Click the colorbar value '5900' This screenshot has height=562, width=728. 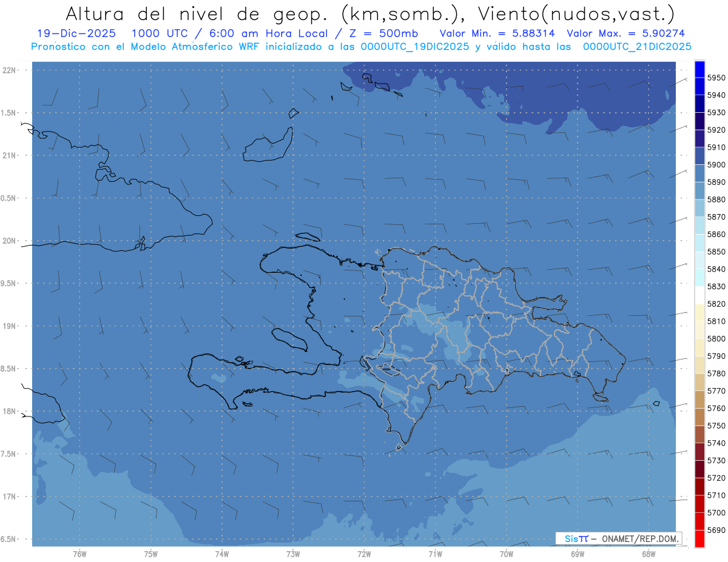(x=716, y=164)
